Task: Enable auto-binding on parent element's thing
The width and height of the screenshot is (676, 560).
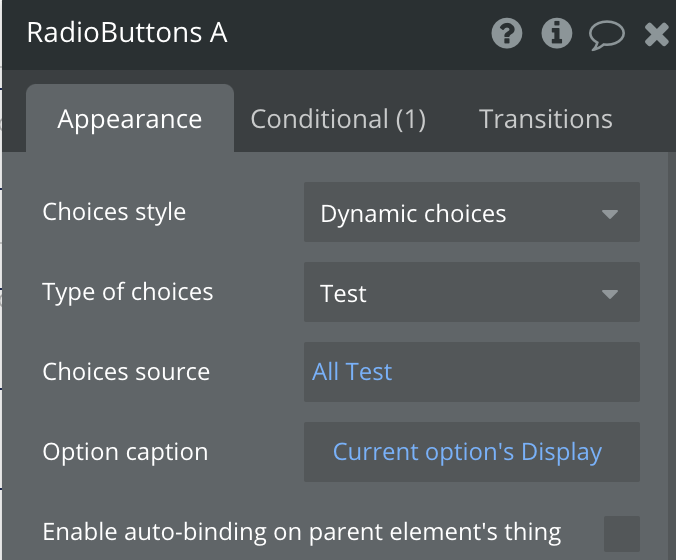Action: 622,533
